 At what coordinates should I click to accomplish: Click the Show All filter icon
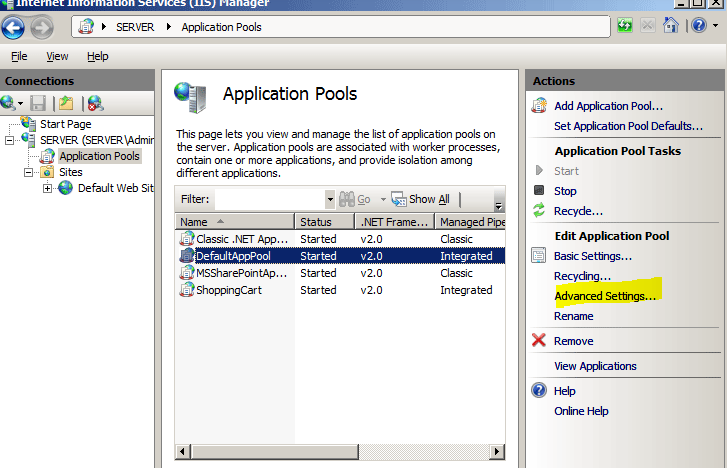[x=399, y=199]
